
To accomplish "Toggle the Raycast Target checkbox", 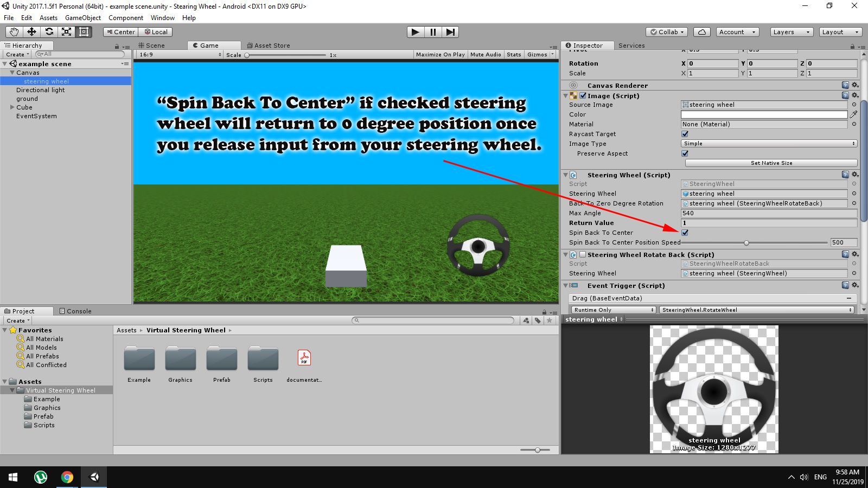I will point(685,134).
